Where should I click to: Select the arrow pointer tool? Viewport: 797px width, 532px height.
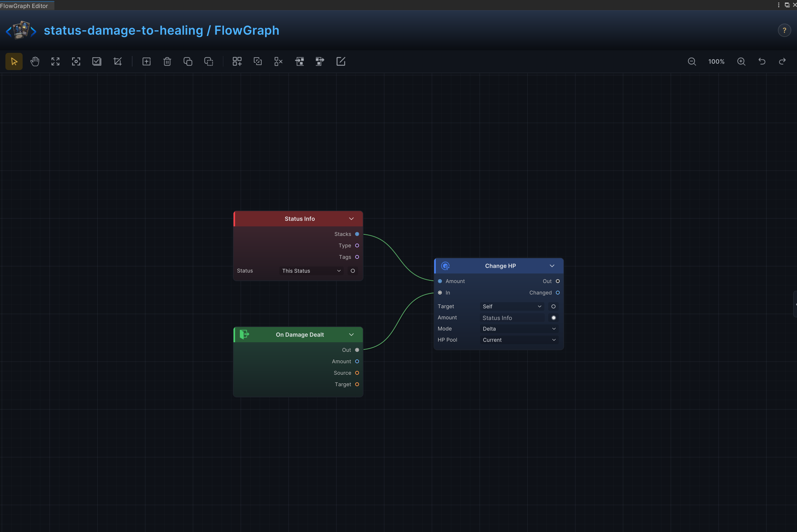[x=14, y=61]
